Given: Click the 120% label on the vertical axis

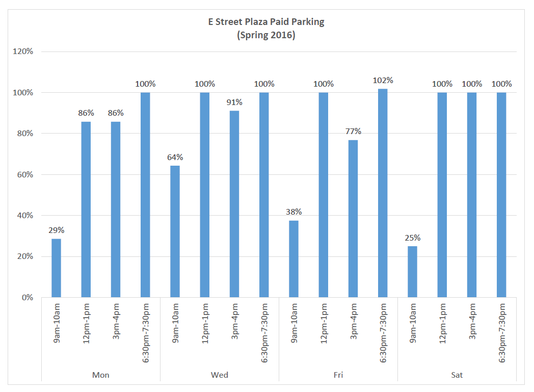Looking at the screenshot, I should point(24,52).
